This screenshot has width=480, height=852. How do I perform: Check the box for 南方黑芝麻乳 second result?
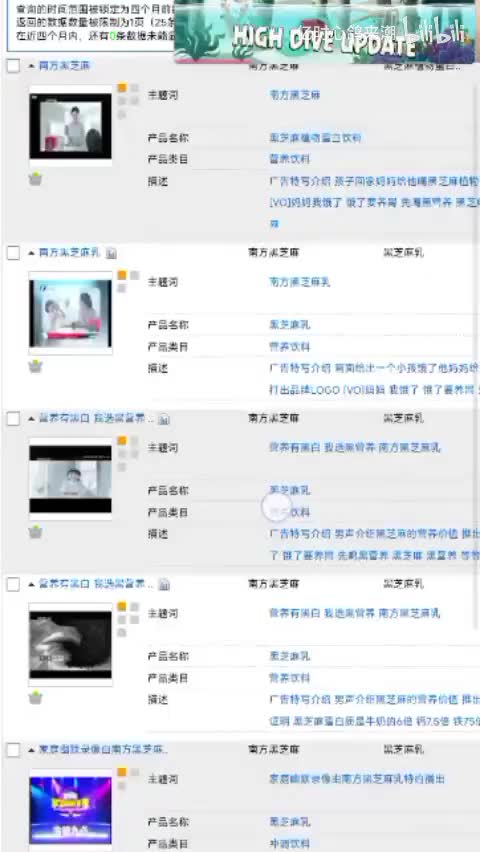click(x=13, y=253)
